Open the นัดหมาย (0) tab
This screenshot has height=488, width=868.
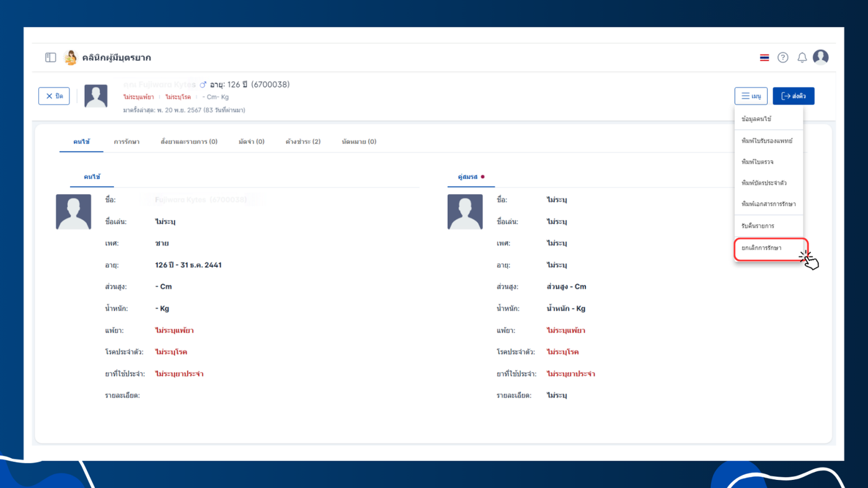pyautogui.click(x=359, y=141)
